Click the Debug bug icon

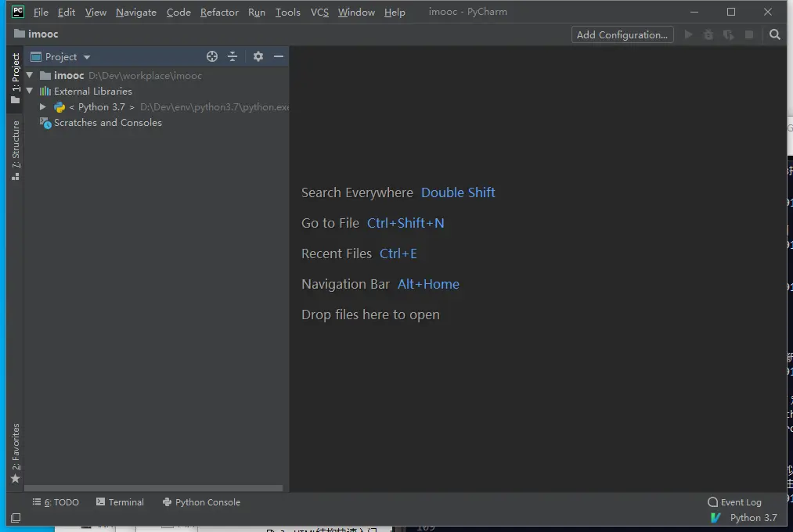coord(708,34)
